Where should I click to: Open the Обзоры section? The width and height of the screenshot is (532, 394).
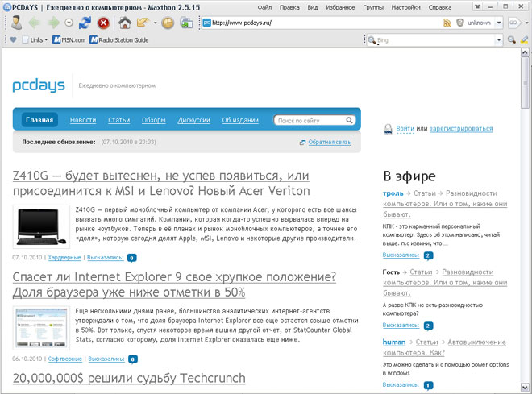(154, 120)
